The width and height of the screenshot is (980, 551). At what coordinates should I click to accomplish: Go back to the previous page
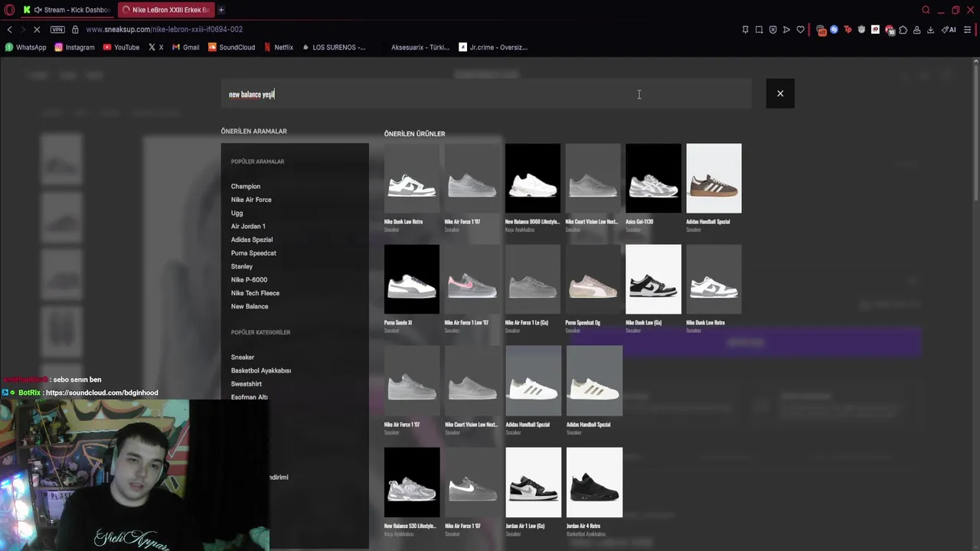9,29
